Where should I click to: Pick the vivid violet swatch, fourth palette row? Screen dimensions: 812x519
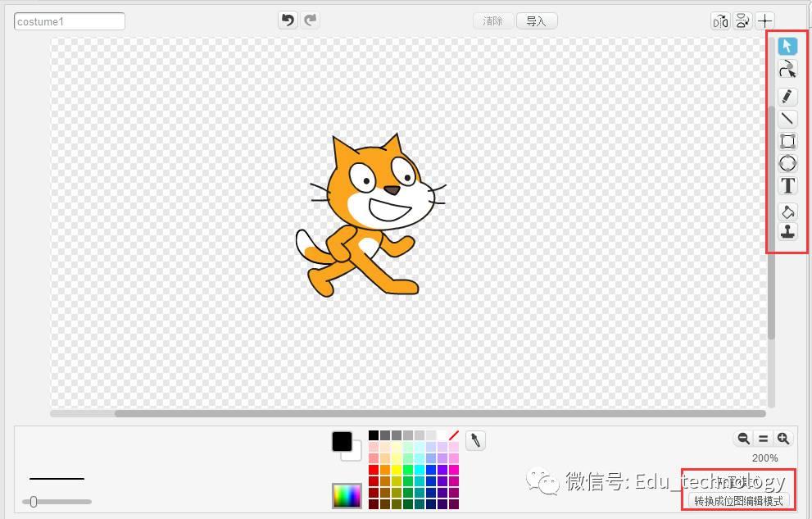pos(442,470)
